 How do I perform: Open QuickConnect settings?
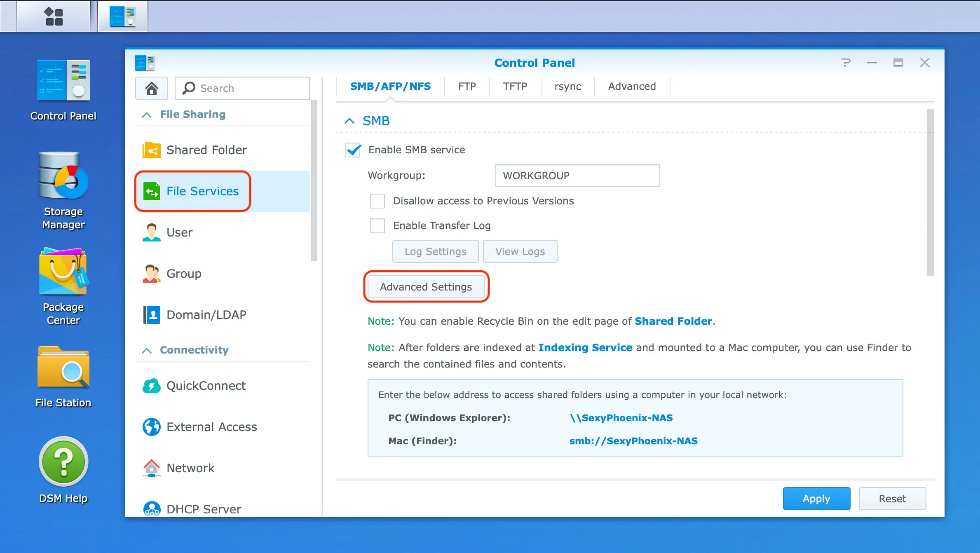[205, 385]
